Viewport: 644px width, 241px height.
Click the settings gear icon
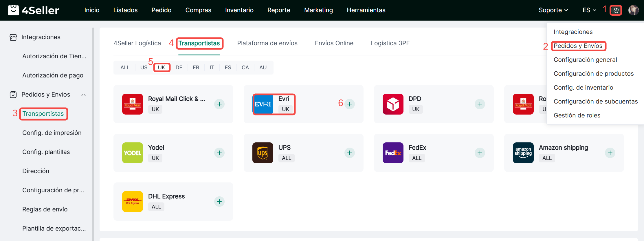tap(616, 10)
